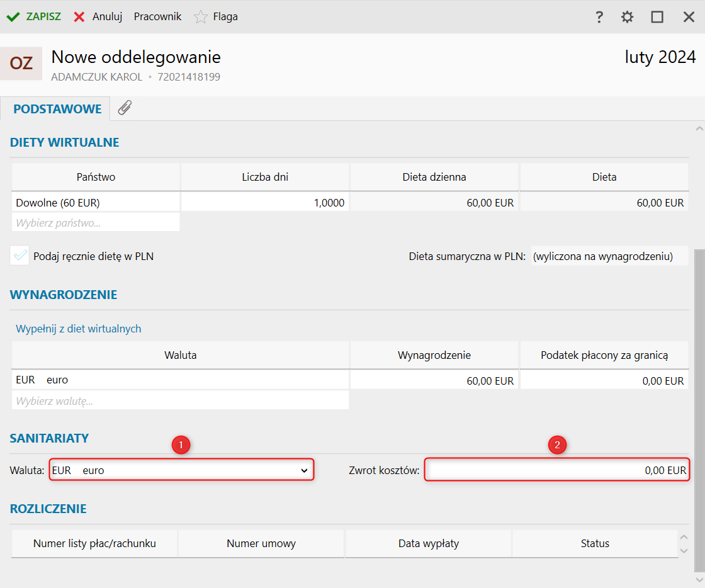
Task: Click the Dieta column header
Action: [x=604, y=177]
